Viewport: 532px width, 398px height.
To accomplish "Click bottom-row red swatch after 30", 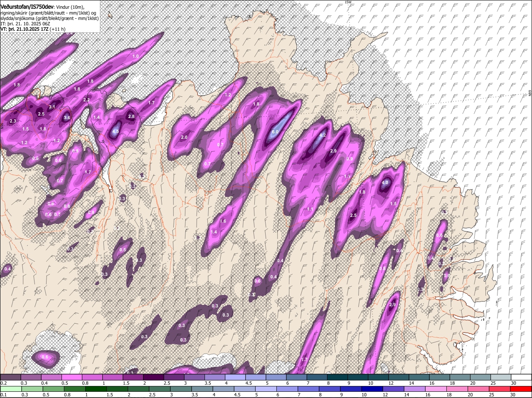I will [522, 389].
